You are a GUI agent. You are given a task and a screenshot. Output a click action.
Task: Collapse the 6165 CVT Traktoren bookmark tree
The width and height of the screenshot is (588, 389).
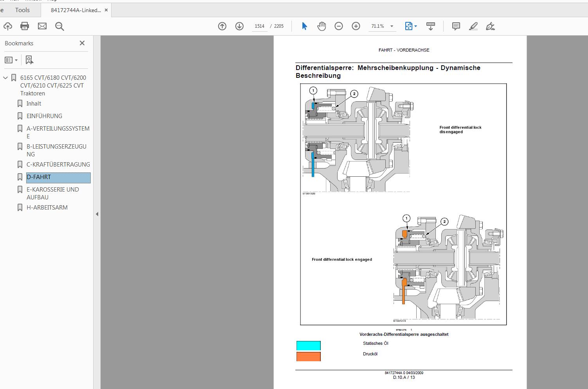[5, 78]
